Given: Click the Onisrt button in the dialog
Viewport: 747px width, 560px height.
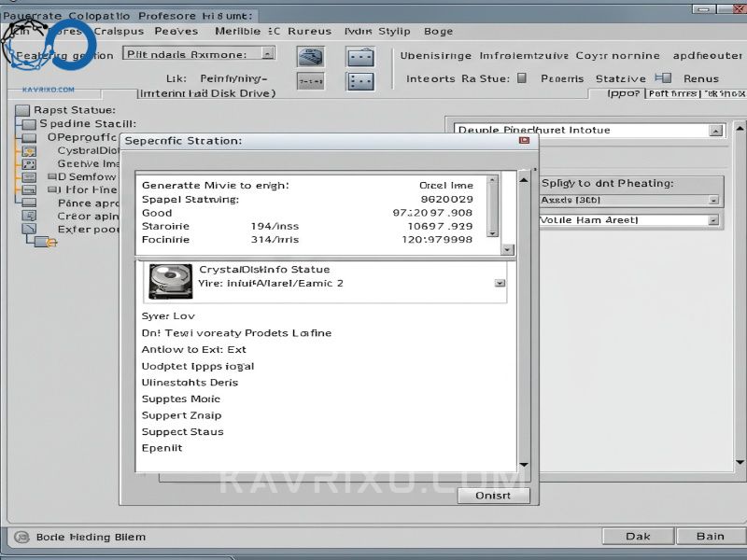Looking at the screenshot, I should tap(493, 495).
